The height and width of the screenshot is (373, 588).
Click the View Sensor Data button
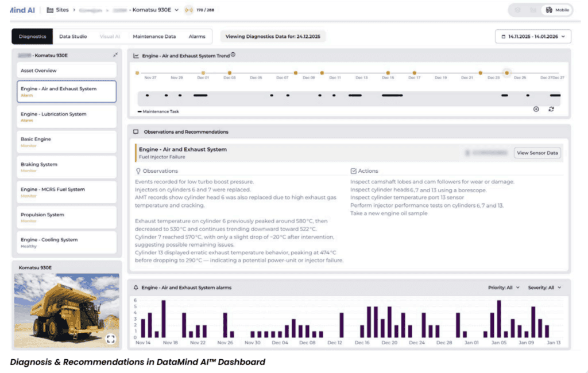click(537, 153)
